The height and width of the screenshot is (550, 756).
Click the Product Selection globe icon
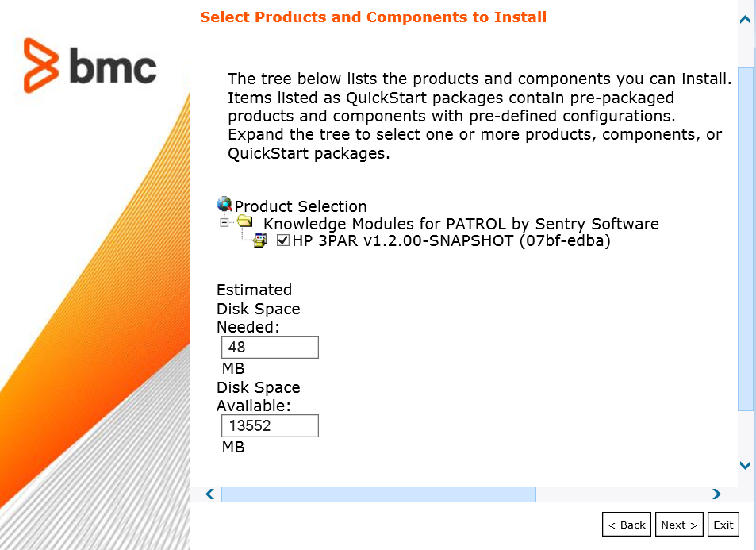224,205
